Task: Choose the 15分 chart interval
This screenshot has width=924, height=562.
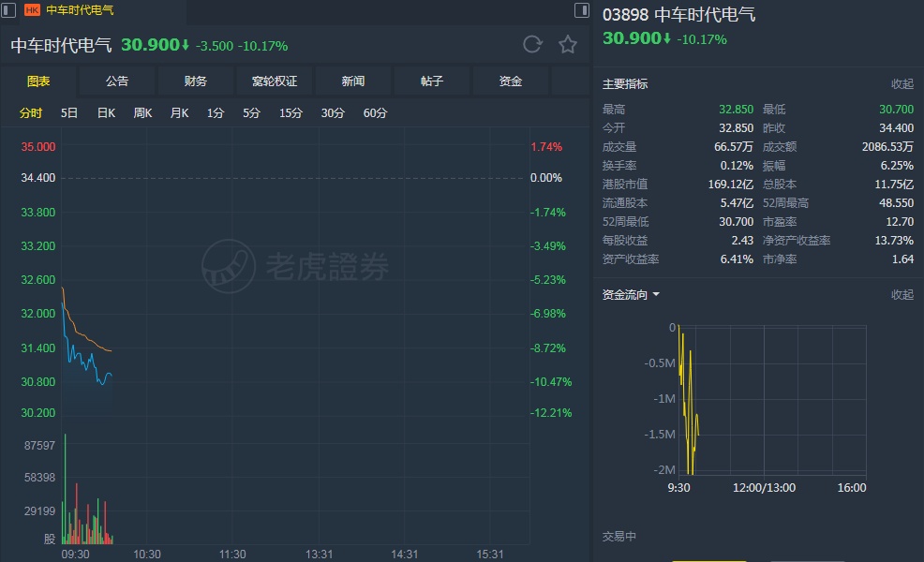Action: 291,113
